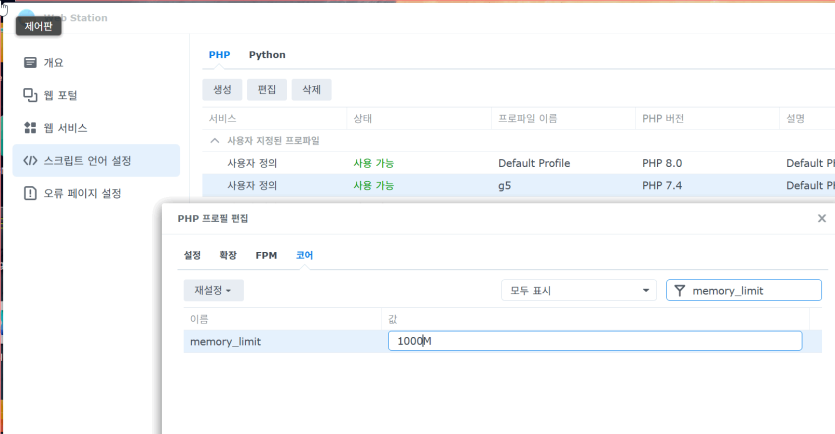Click the 개요 overview list icon
The width and height of the screenshot is (835, 434).
(x=30, y=62)
